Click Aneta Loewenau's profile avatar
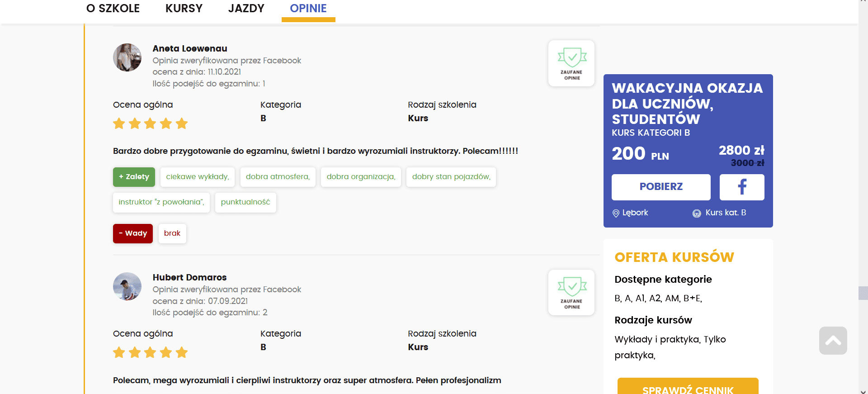Screen dimensions: 868x394 click(x=127, y=57)
